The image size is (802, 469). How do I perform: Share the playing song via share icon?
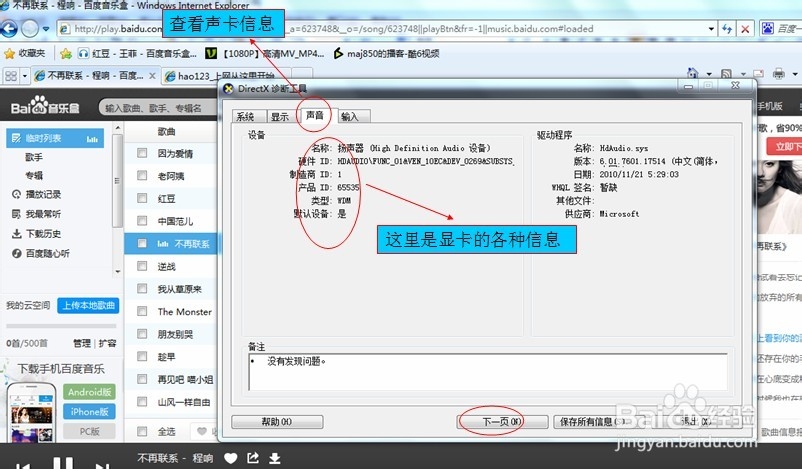[x=253, y=458]
